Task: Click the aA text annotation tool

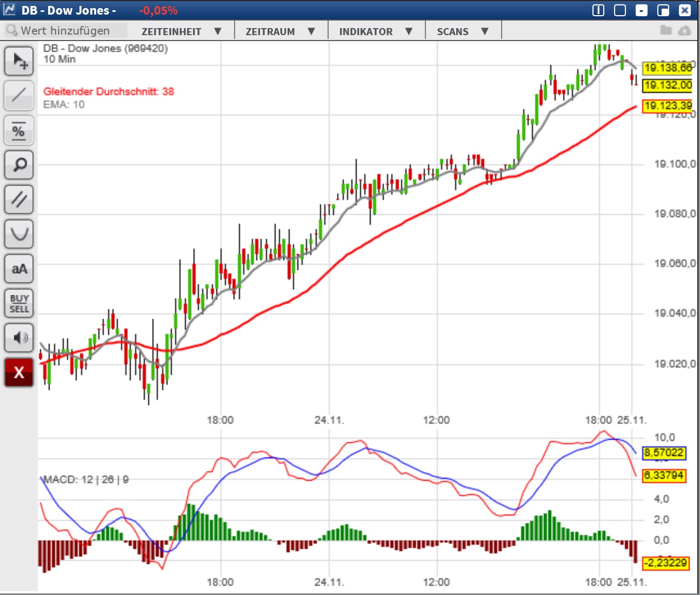Action: click(19, 269)
